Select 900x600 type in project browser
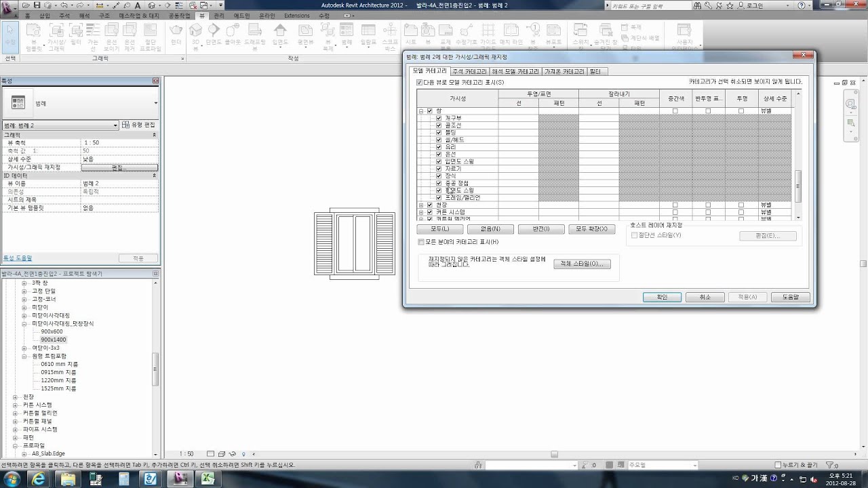 pyautogui.click(x=52, y=331)
